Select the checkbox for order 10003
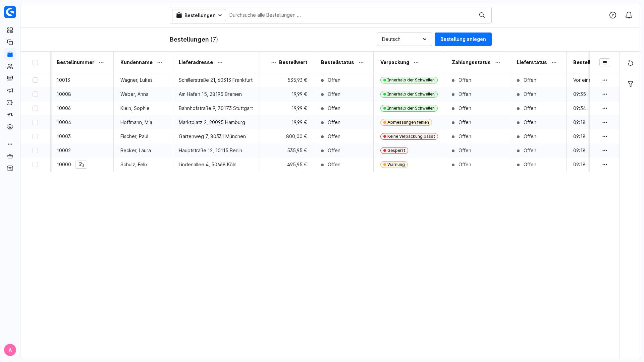644x362 pixels. coord(35,136)
